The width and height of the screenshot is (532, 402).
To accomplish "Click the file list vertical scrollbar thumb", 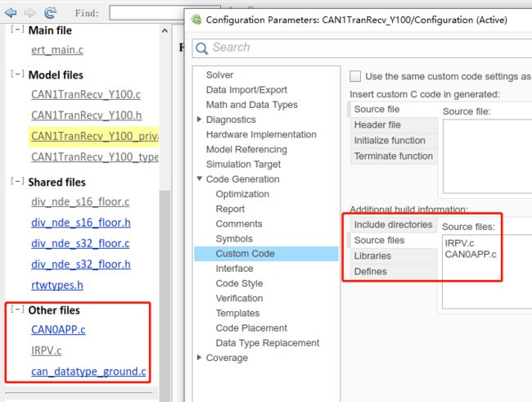I will click(165, 296).
